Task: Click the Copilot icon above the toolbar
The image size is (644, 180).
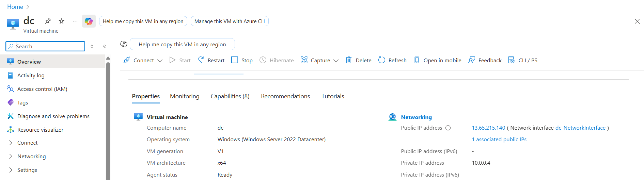Action: 124,44
